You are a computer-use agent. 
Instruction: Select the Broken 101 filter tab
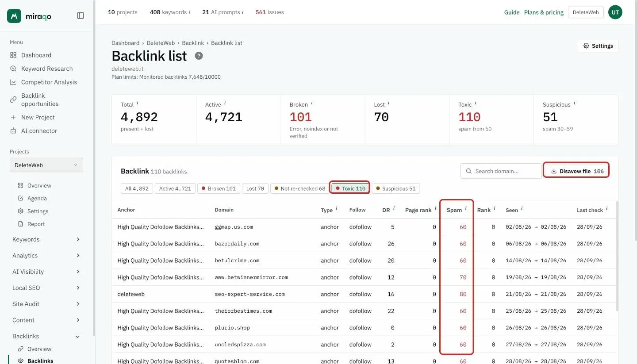219,188
